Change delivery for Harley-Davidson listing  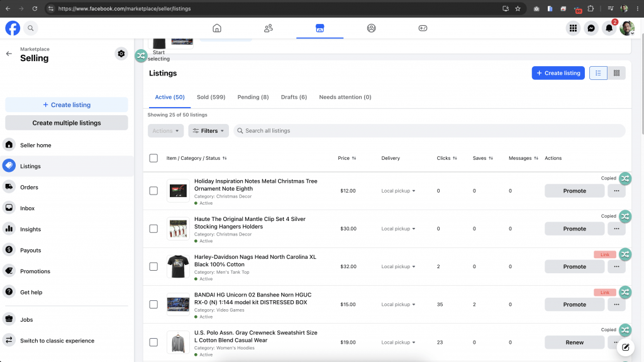click(398, 266)
